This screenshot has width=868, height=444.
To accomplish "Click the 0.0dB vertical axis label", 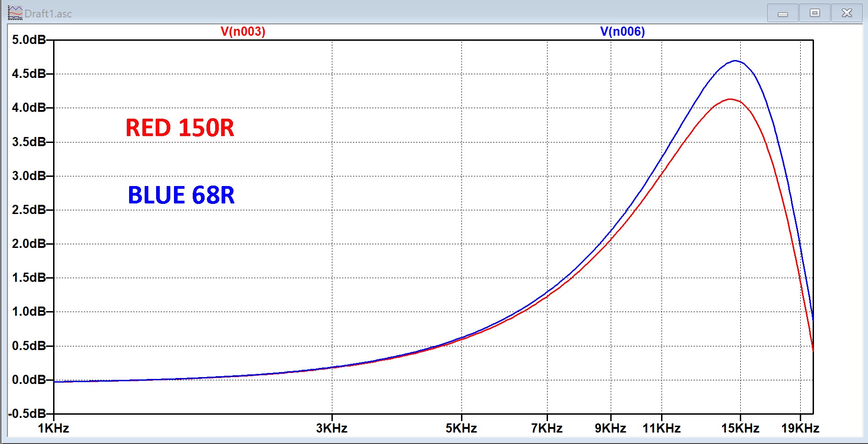I will [29, 380].
